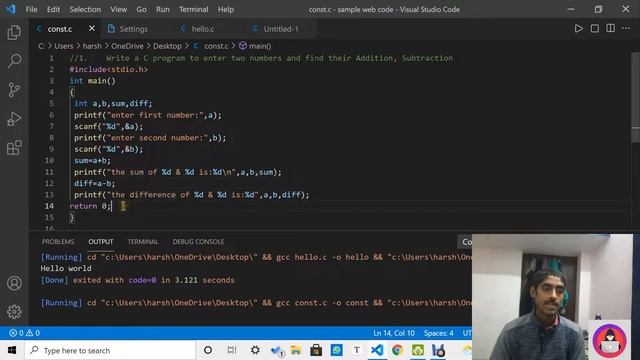The height and width of the screenshot is (360, 640).
Task: Click the VS Code logo icon
Action: tap(11, 9)
